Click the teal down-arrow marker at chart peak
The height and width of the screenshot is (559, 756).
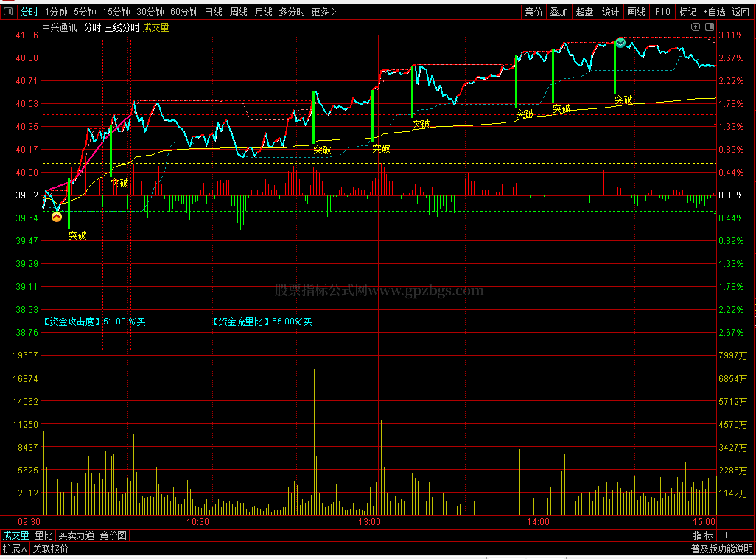[x=621, y=42]
